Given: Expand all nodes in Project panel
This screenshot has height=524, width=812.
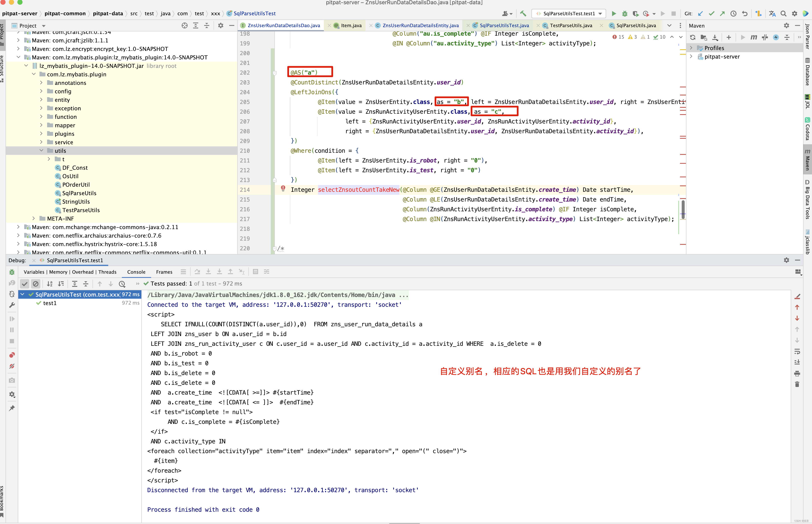Looking at the screenshot, I should 196,25.
